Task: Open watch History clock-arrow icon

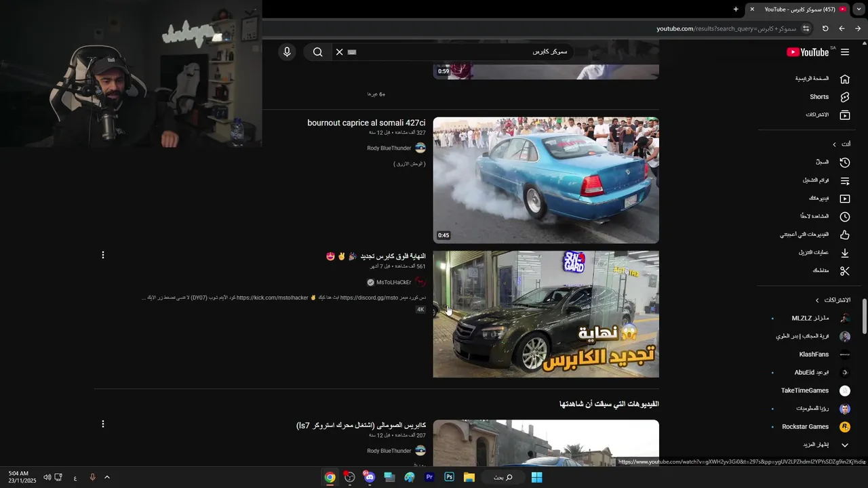Action: click(x=844, y=163)
